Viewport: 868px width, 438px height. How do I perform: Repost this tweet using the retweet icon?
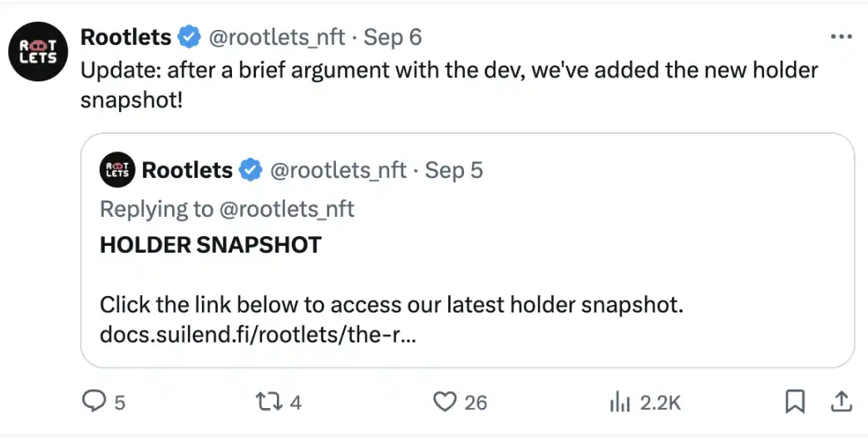pos(269,402)
